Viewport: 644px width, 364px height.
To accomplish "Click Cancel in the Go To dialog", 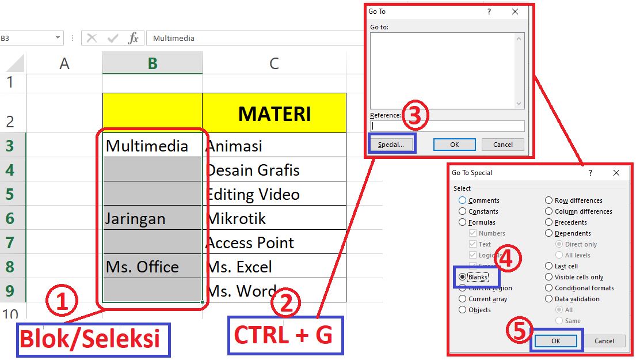I will point(503,145).
